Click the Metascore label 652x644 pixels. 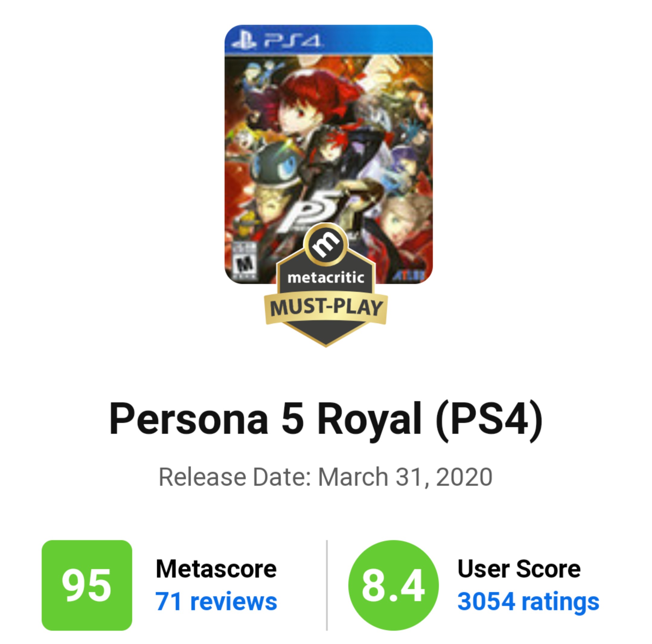(x=216, y=569)
